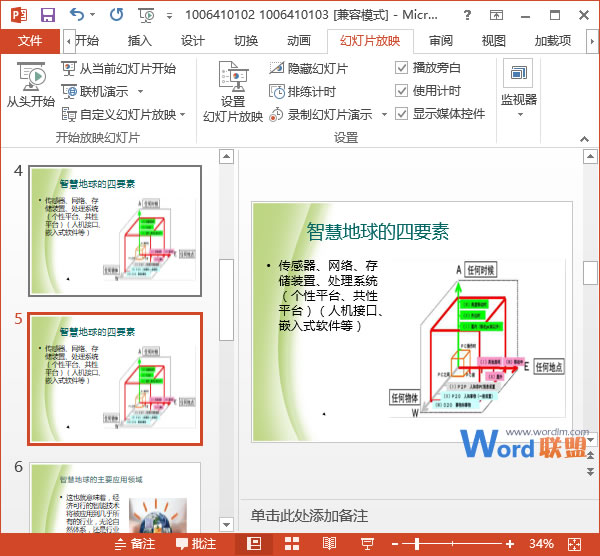Switch to Normal view icon

254,544
